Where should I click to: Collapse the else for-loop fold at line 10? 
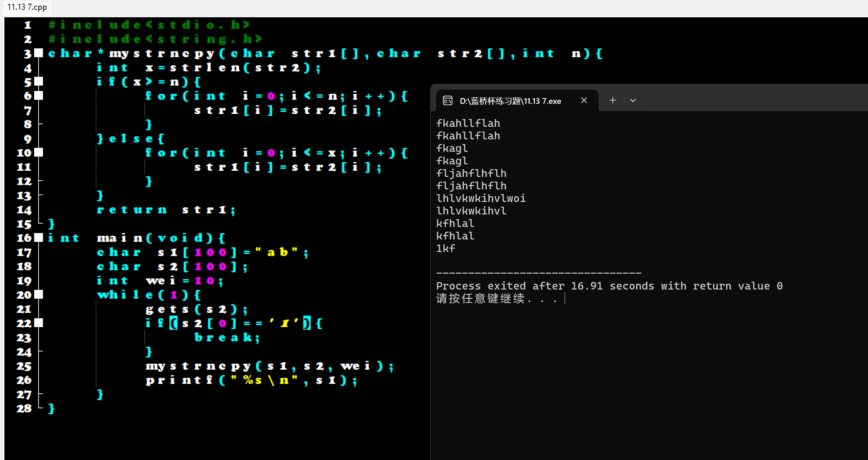[x=39, y=153]
